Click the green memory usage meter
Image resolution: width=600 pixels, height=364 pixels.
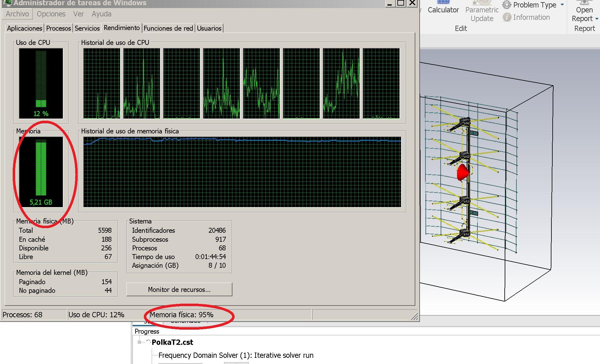pos(41,169)
